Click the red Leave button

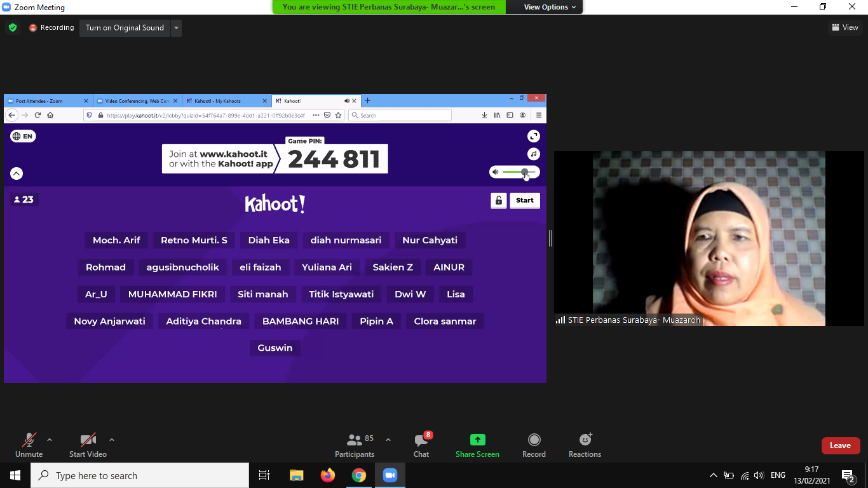coord(840,445)
